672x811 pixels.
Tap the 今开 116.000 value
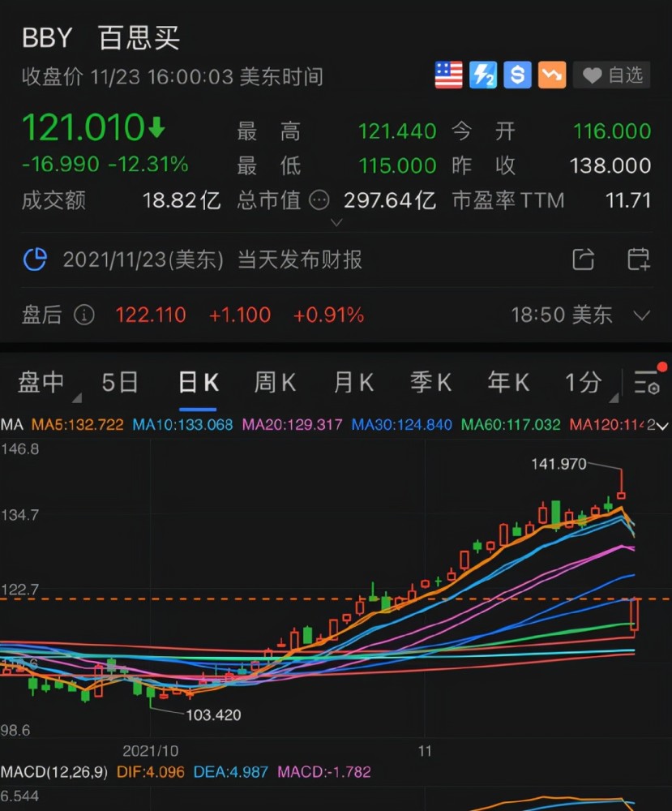612,131
